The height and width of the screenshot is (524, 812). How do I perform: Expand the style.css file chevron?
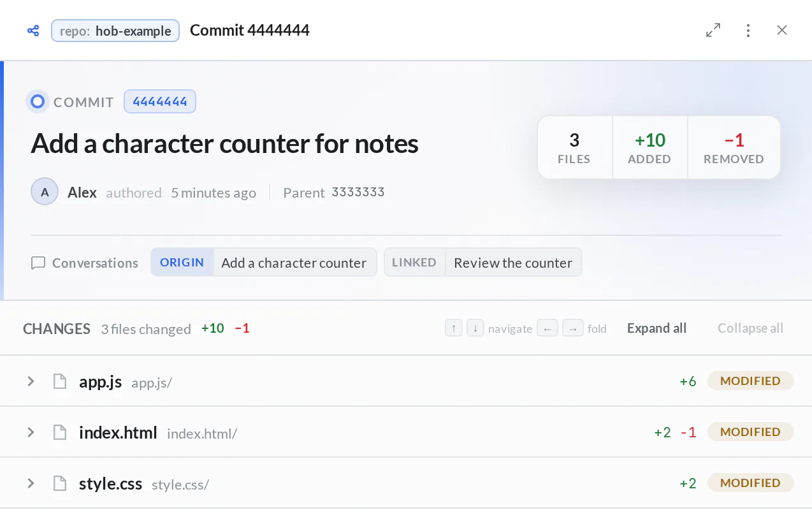[31, 483]
